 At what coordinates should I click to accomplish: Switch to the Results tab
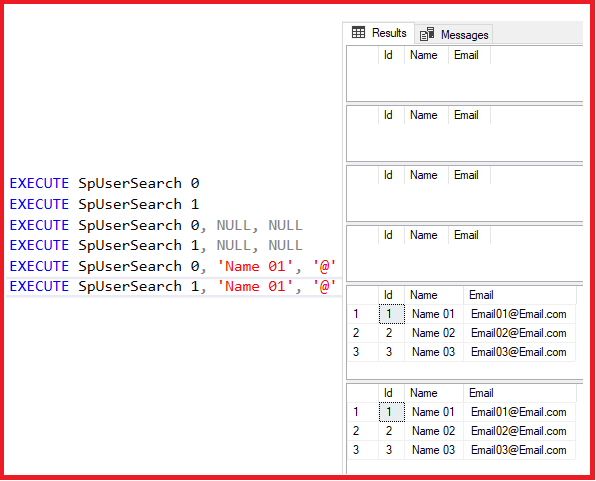click(x=379, y=33)
